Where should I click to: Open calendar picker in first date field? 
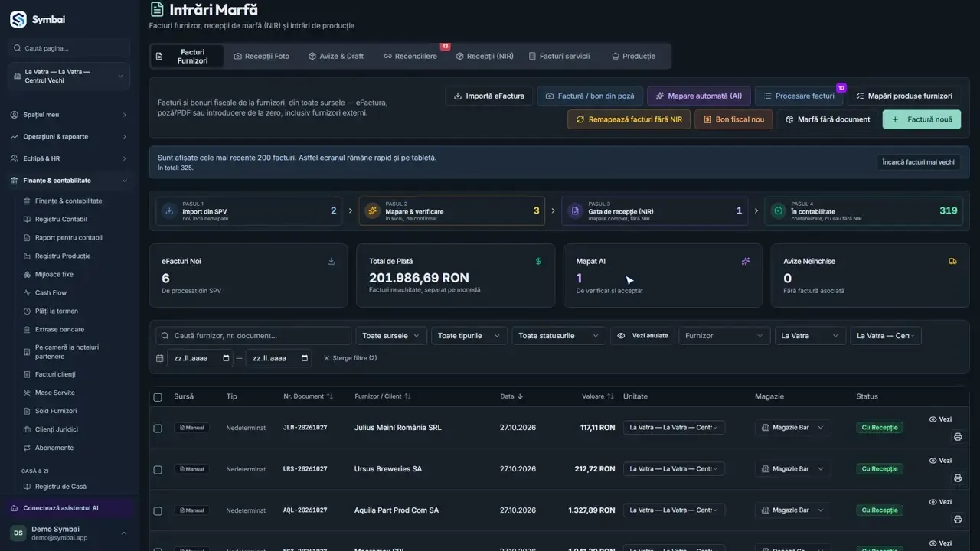click(x=226, y=358)
